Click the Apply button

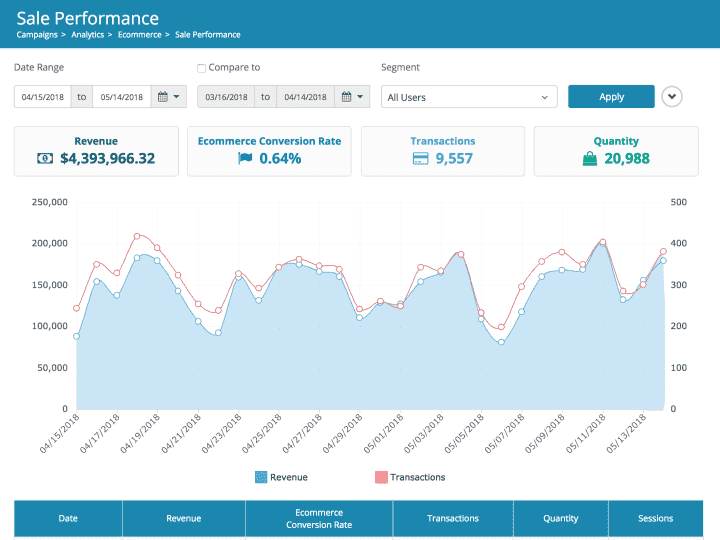click(x=611, y=97)
